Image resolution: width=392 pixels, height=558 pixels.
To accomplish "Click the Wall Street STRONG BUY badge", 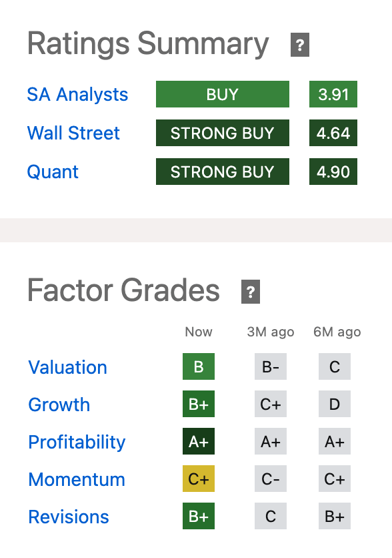I will click(222, 133).
